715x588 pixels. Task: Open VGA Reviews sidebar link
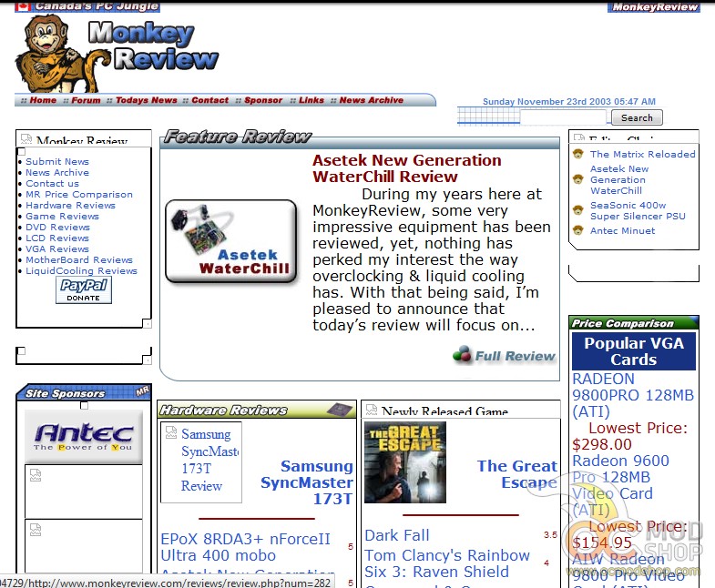[x=57, y=248]
